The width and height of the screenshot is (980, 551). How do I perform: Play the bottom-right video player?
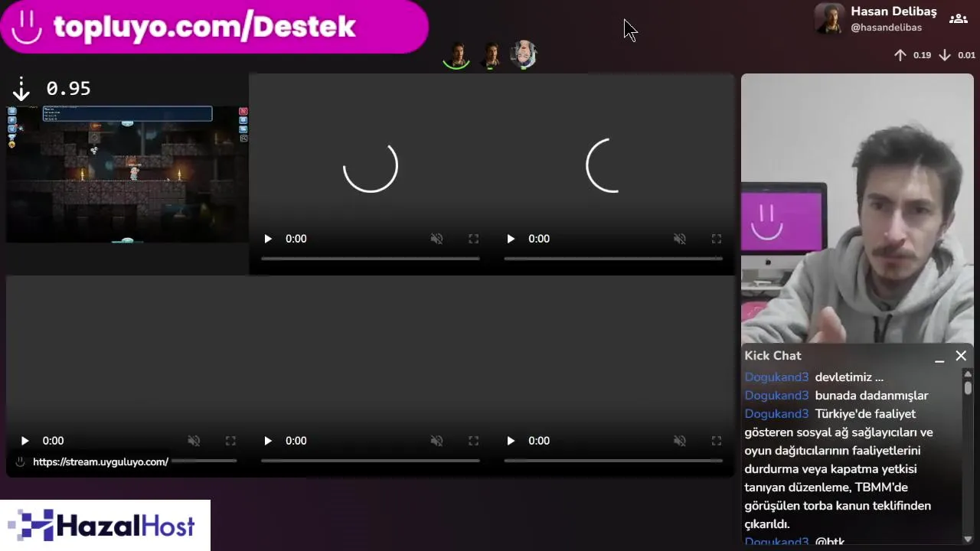[511, 441]
